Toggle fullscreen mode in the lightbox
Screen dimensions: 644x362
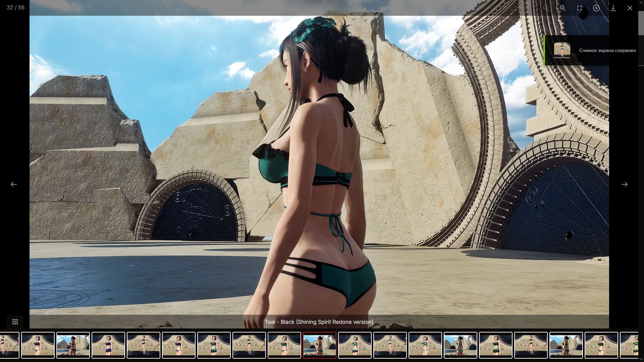tap(579, 8)
